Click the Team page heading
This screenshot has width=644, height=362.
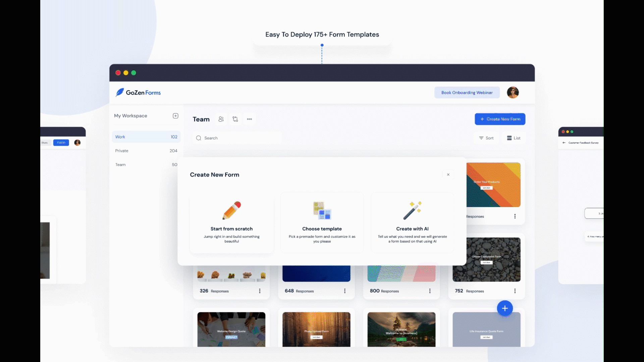201,119
